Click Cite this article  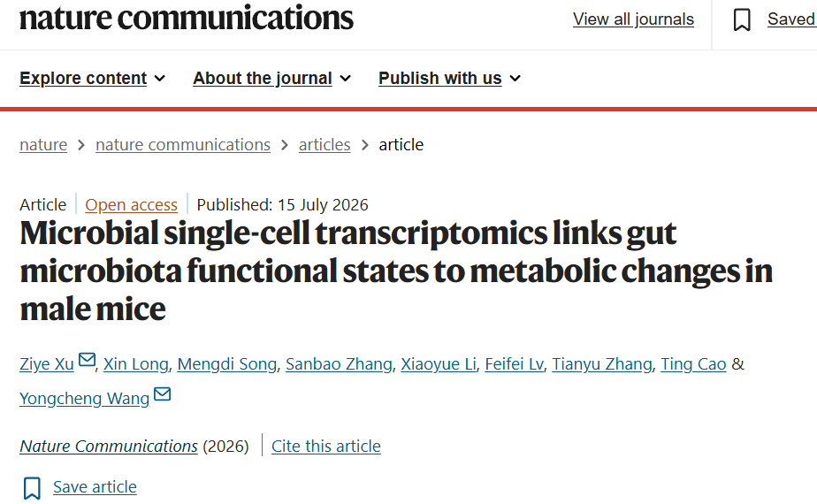tap(326, 447)
